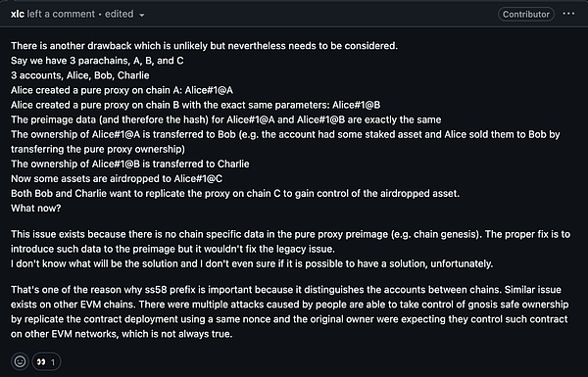Click the line about ownership transferred to Charlie

(130, 164)
